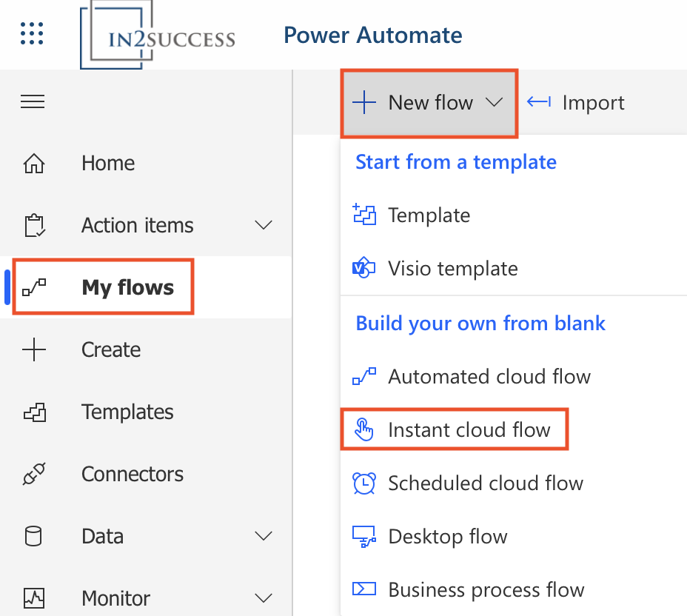Expand the Data section chevron
The height and width of the screenshot is (616, 687).
(x=264, y=536)
